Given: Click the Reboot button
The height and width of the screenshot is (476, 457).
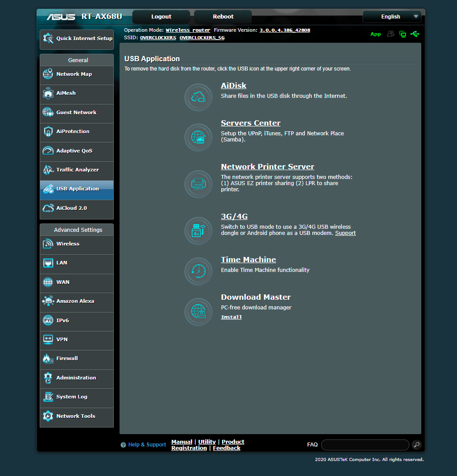Looking at the screenshot, I should click(223, 17).
